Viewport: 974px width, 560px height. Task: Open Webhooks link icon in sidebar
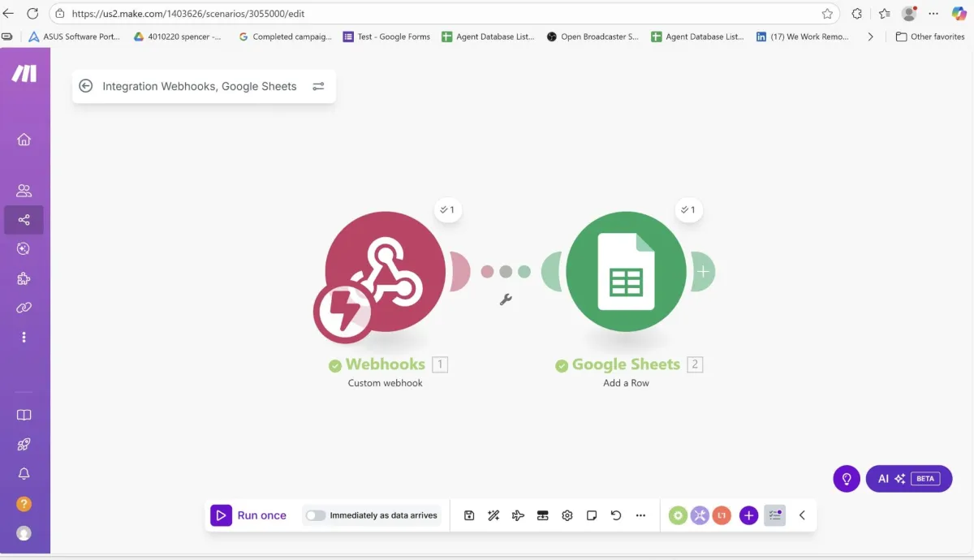pos(24,308)
